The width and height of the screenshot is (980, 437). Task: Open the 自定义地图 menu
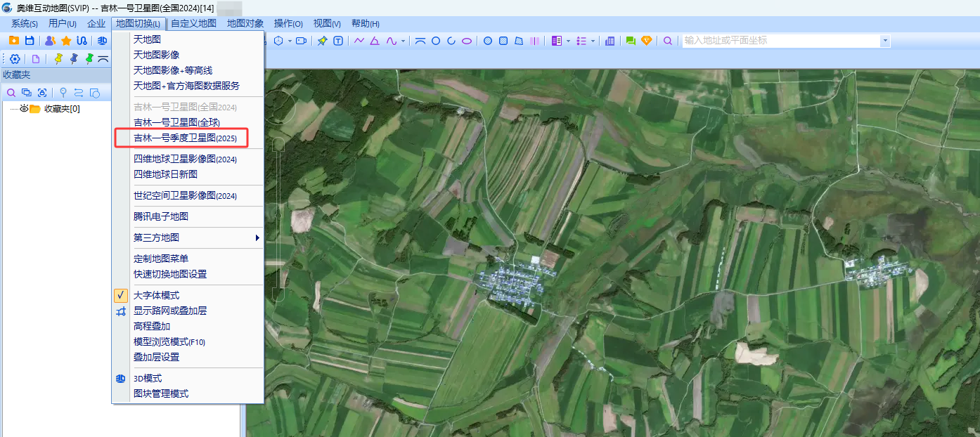[x=193, y=23]
